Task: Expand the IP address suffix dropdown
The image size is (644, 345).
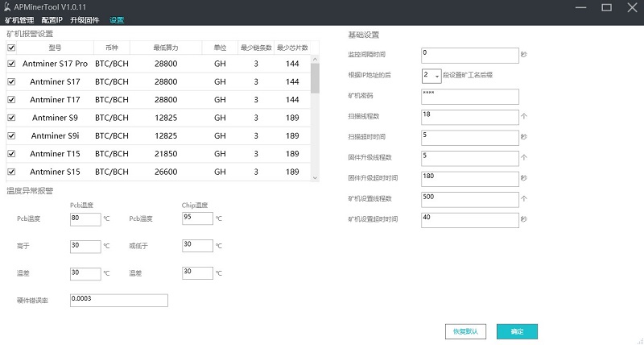Action: pos(437,76)
